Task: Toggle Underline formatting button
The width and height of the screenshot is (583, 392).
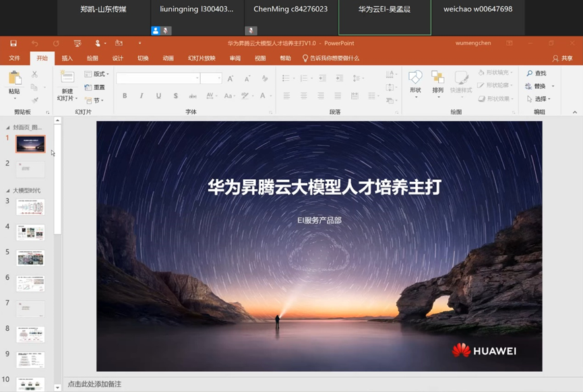Action: pos(159,96)
